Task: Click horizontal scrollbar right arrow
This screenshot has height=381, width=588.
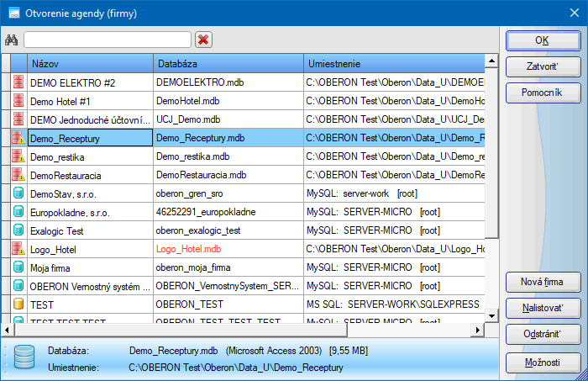Action: pyautogui.click(x=478, y=330)
